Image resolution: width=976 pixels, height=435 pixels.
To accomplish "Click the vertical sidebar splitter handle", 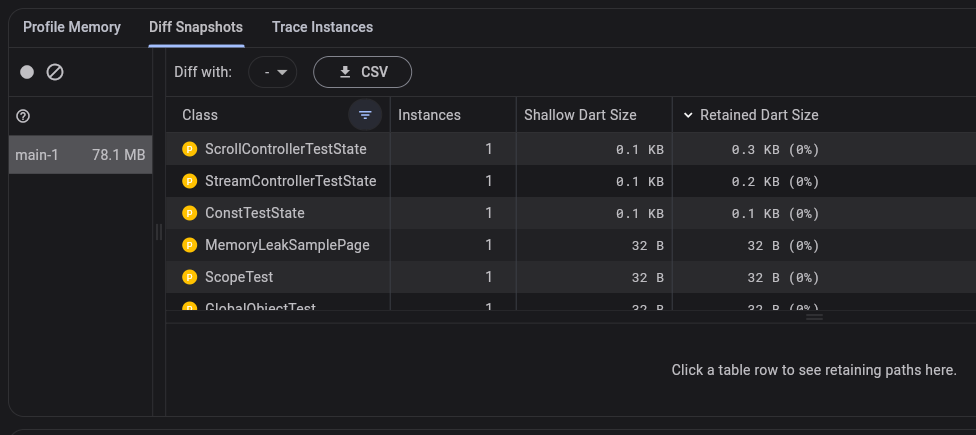I will [x=159, y=232].
